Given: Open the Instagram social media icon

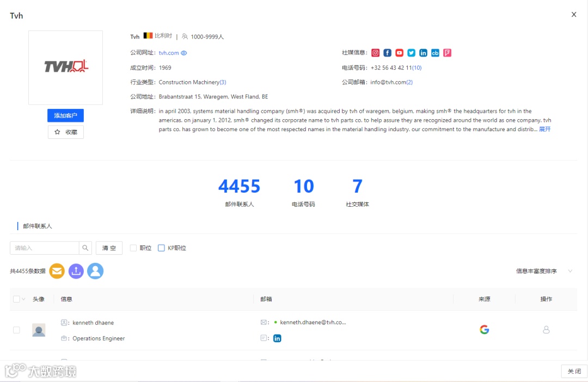Looking at the screenshot, I should pyautogui.click(x=375, y=53).
